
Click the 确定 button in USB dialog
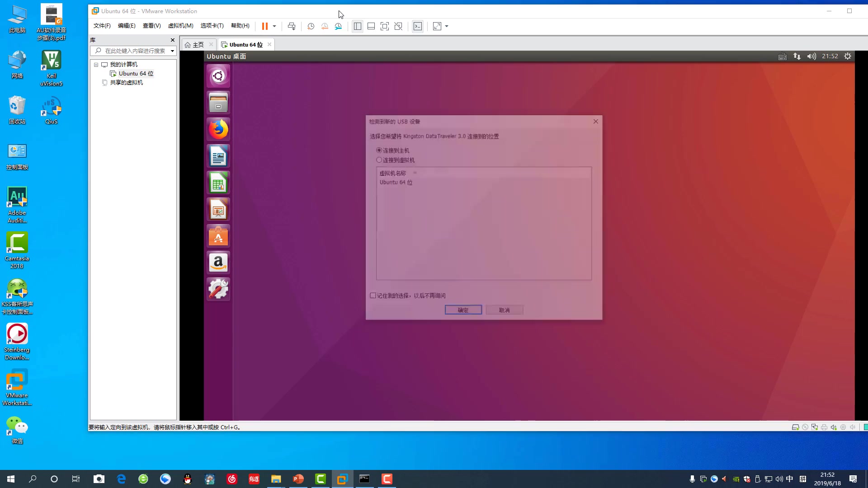click(463, 310)
